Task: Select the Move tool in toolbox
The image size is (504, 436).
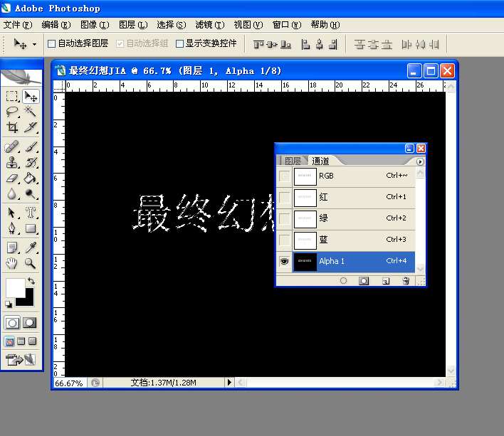Action: pyautogui.click(x=31, y=96)
